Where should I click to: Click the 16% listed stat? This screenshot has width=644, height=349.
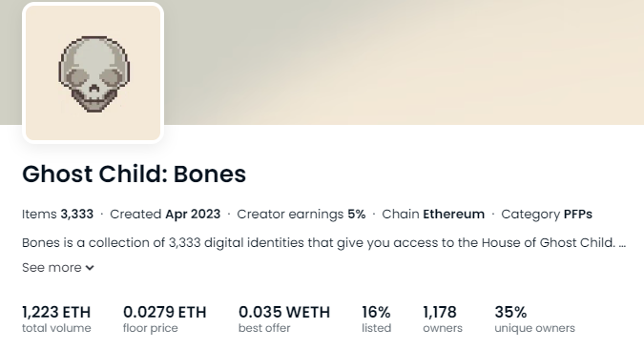[376, 318]
